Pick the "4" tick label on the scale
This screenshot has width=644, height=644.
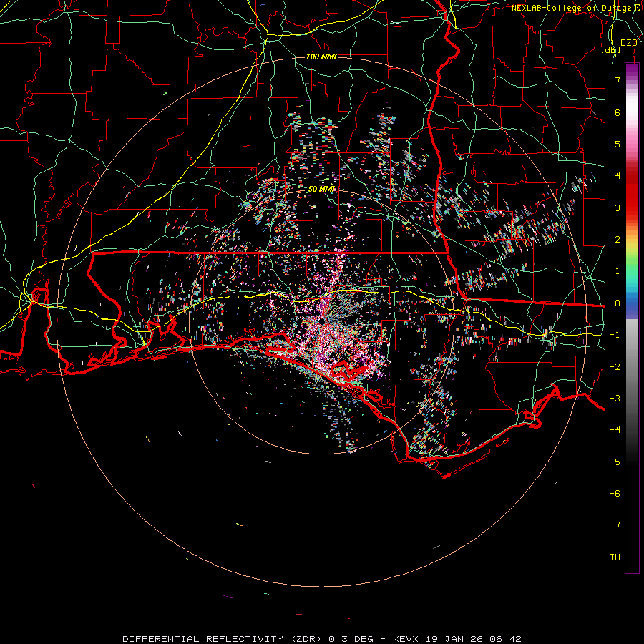point(618,176)
